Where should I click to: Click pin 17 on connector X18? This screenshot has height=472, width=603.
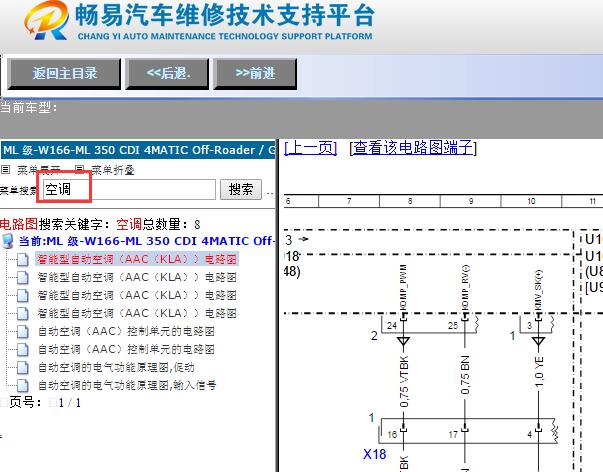[453, 435]
